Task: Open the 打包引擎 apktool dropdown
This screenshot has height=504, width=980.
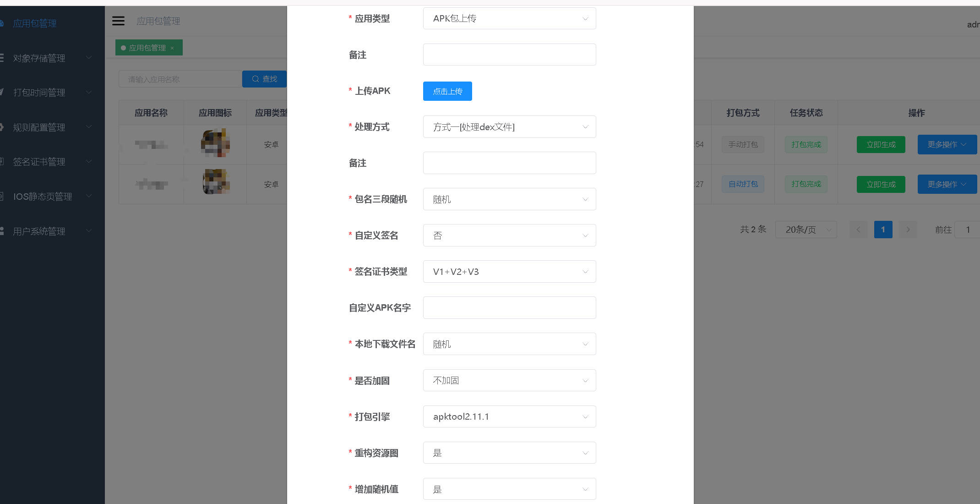Action: [509, 417]
